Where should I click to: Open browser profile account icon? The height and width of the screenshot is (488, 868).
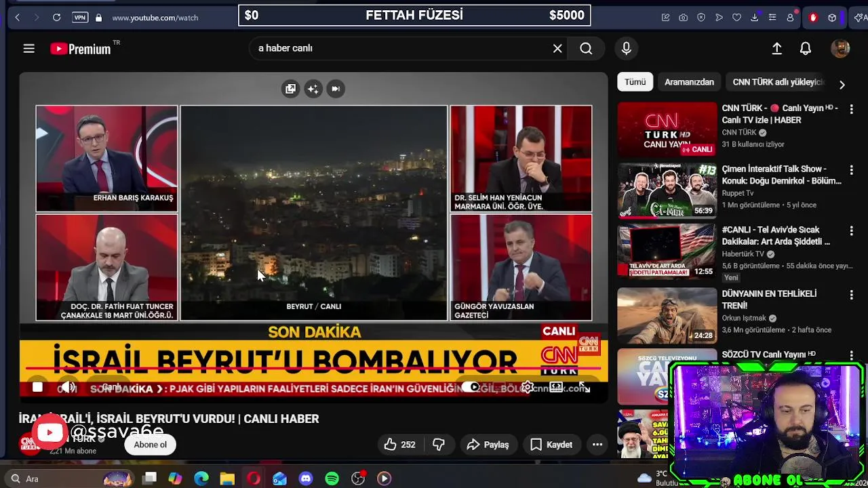pyautogui.click(x=790, y=18)
